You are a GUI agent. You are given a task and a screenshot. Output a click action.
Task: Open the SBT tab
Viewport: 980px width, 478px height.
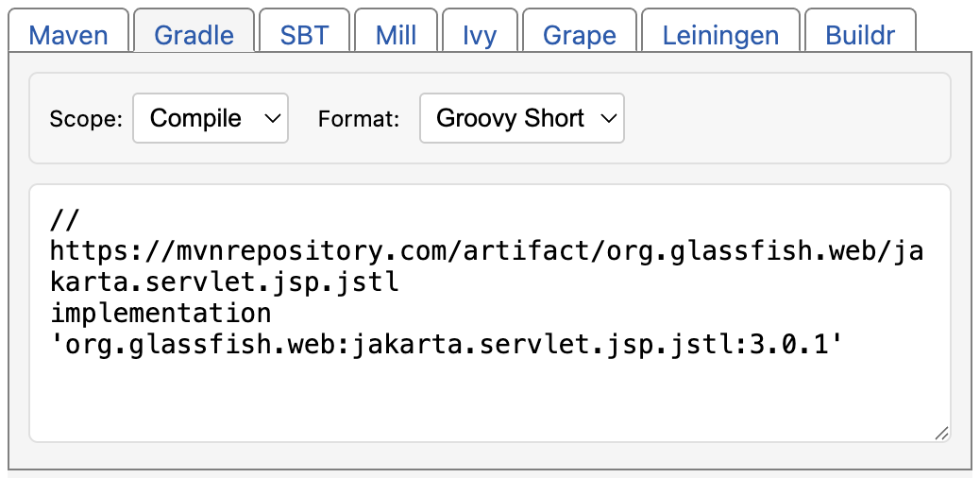(x=304, y=30)
